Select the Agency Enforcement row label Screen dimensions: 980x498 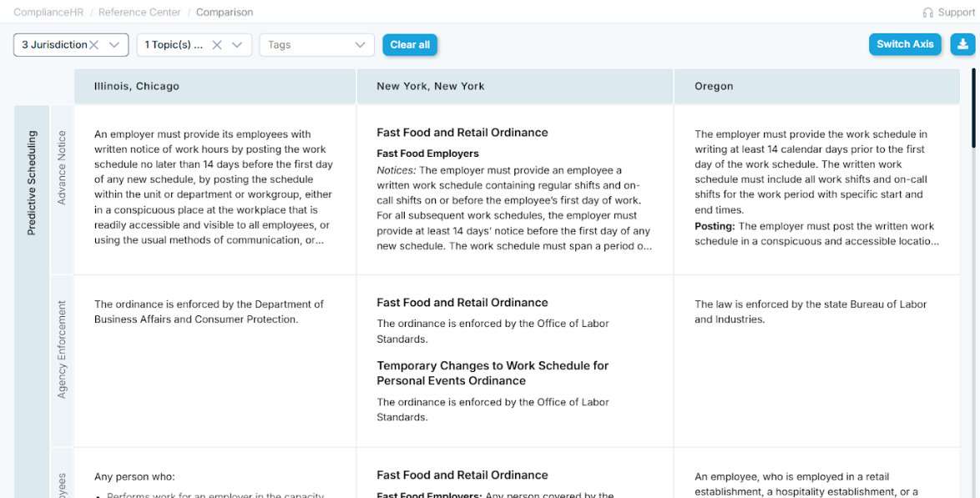point(62,350)
